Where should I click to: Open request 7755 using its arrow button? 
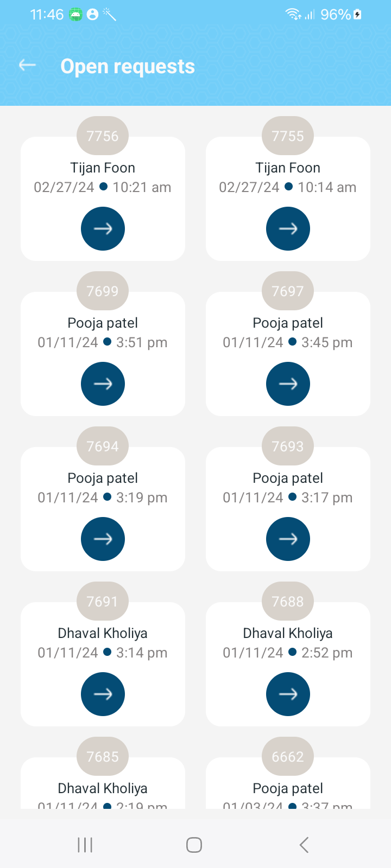[x=288, y=228]
